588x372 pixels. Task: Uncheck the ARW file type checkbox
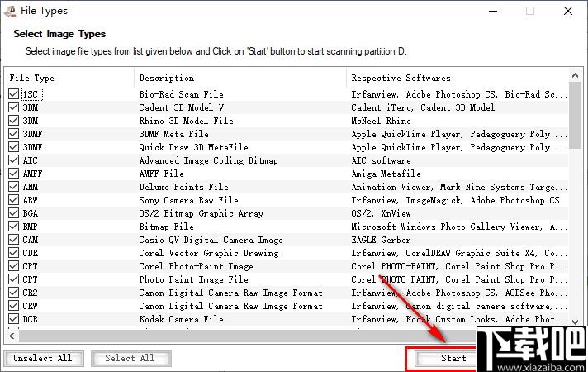coord(13,200)
